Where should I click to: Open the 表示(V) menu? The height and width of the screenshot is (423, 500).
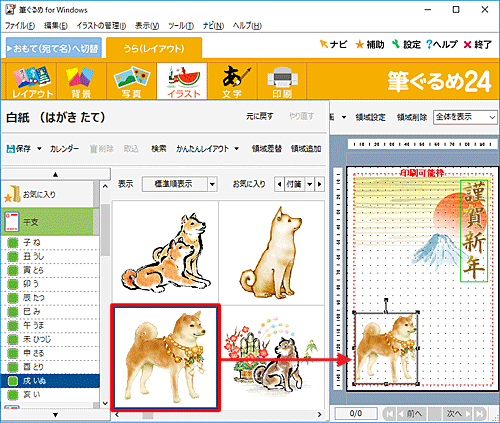tap(147, 26)
